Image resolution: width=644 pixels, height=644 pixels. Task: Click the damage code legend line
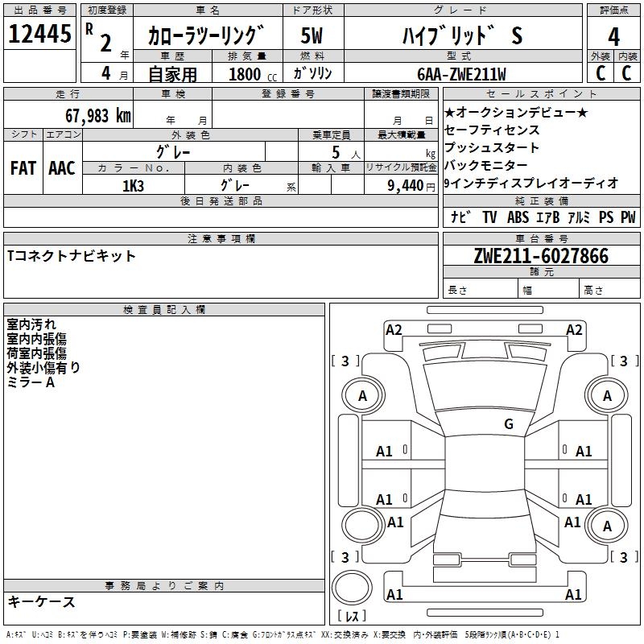point(283,634)
